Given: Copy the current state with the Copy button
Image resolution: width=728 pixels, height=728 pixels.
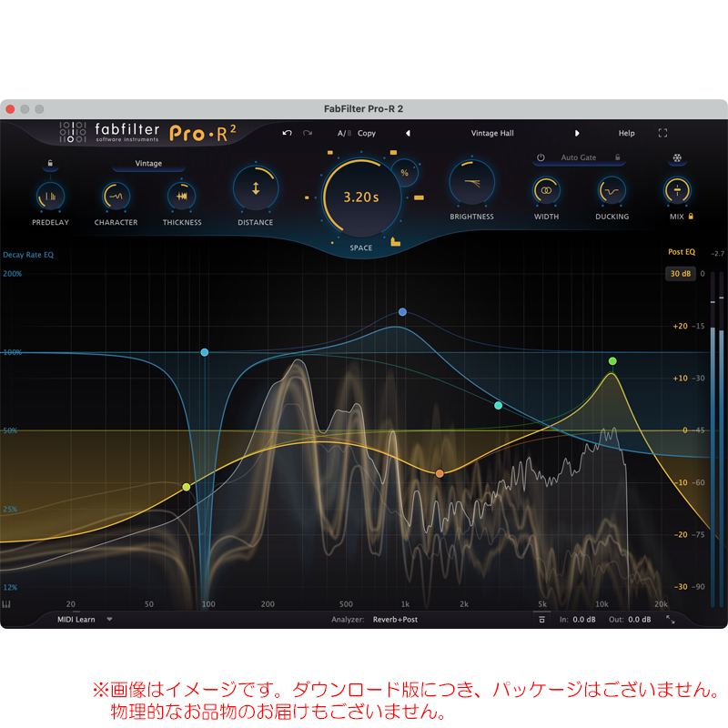Looking at the screenshot, I should 367,133.
